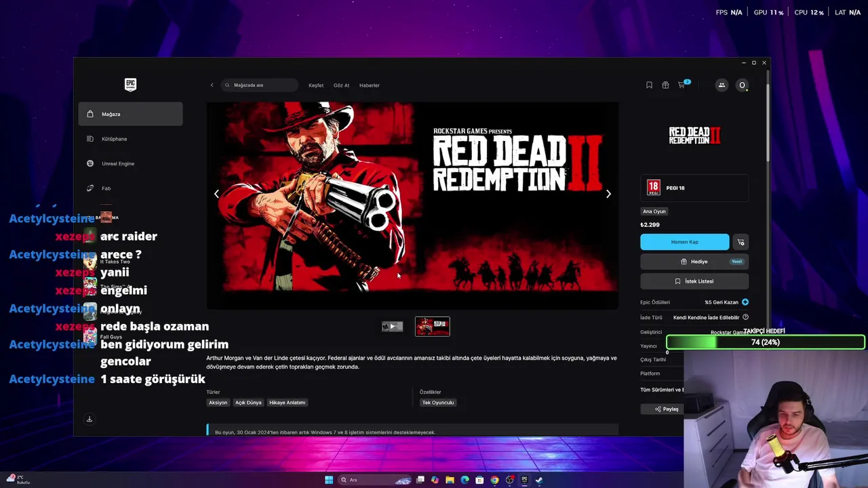Image resolution: width=868 pixels, height=488 pixels.
Task: Switch to the Göz At tab
Action: click(x=341, y=85)
